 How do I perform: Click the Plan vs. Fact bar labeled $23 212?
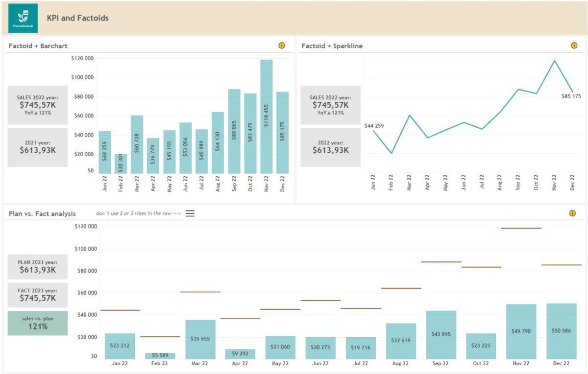click(x=120, y=346)
